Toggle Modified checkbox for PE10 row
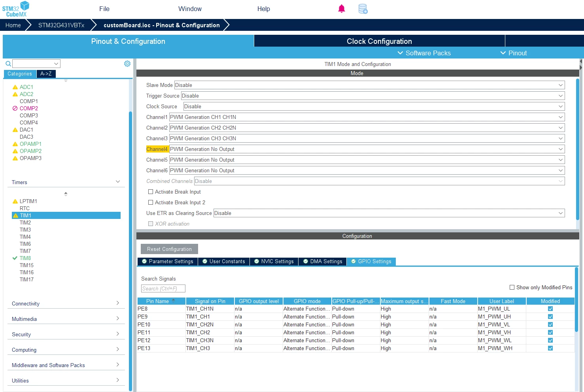 point(550,324)
